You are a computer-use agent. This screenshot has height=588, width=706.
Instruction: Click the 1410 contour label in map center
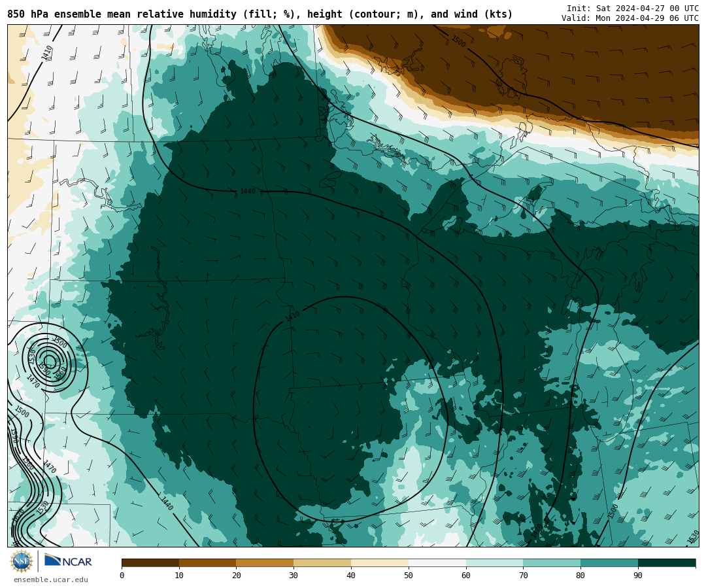[292, 317]
